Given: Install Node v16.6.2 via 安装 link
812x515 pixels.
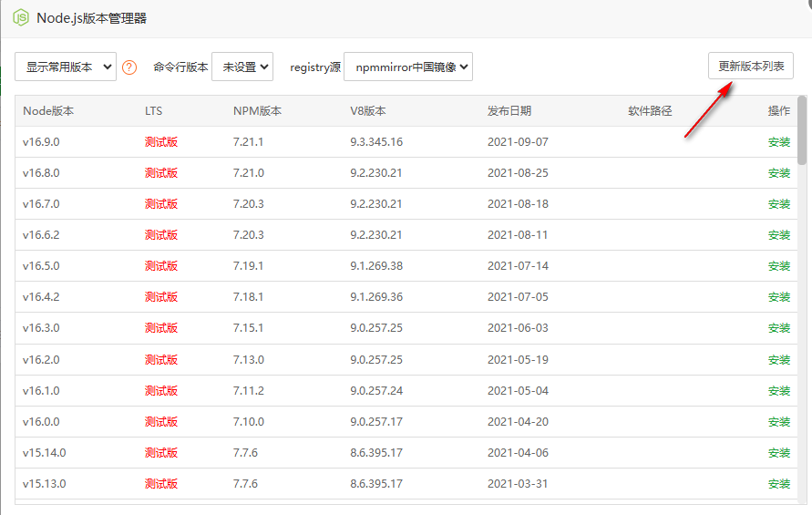Looking at the screenshot, I should [x=779, y=235].
